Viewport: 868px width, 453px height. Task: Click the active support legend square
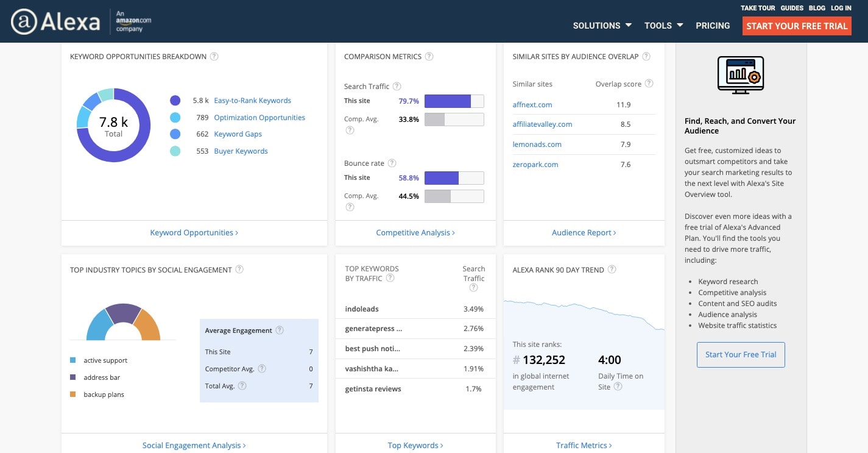click(x=73, y=360)
